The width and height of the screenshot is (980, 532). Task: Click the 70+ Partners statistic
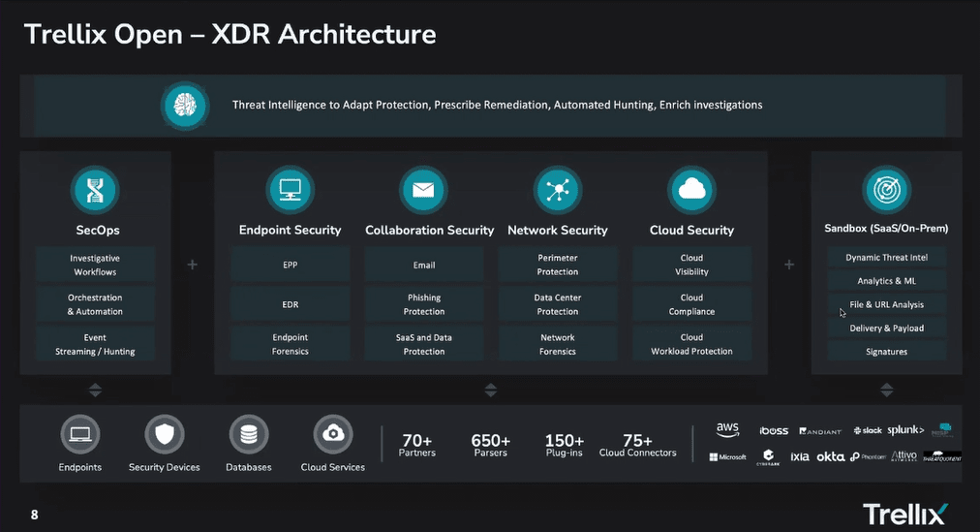click(417, 445)
